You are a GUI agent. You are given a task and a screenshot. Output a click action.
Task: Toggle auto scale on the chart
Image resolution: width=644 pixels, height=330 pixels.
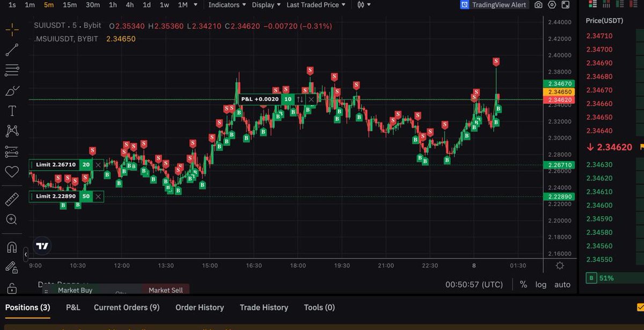tap(562, 284)
